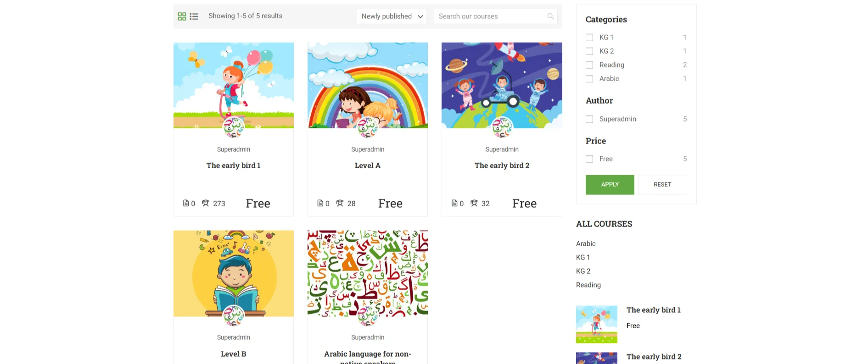Open the Newly published sort dropdown
This screenshot has height=364, width=868.
[x=392, y=17]
